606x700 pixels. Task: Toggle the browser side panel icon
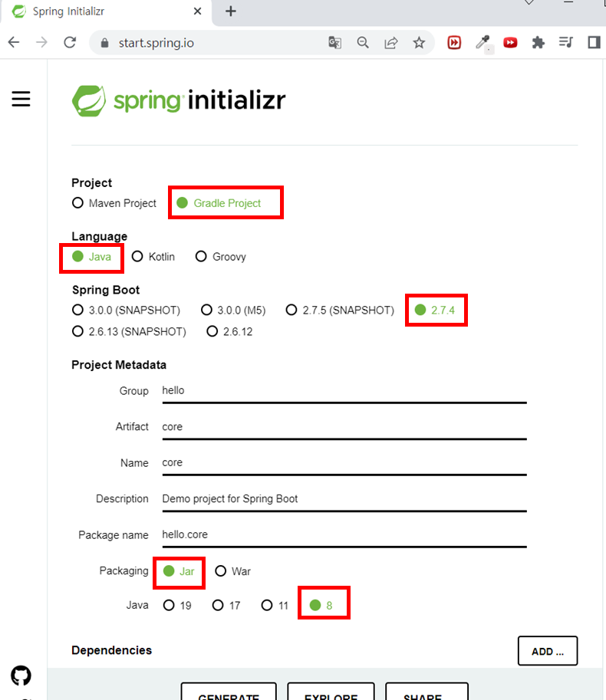(x=594, y=42)
